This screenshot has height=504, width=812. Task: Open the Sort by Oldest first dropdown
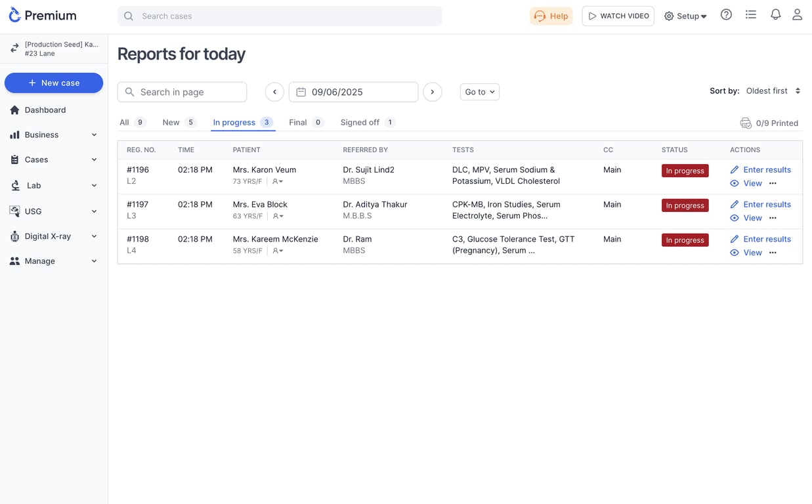pos(773,91)
